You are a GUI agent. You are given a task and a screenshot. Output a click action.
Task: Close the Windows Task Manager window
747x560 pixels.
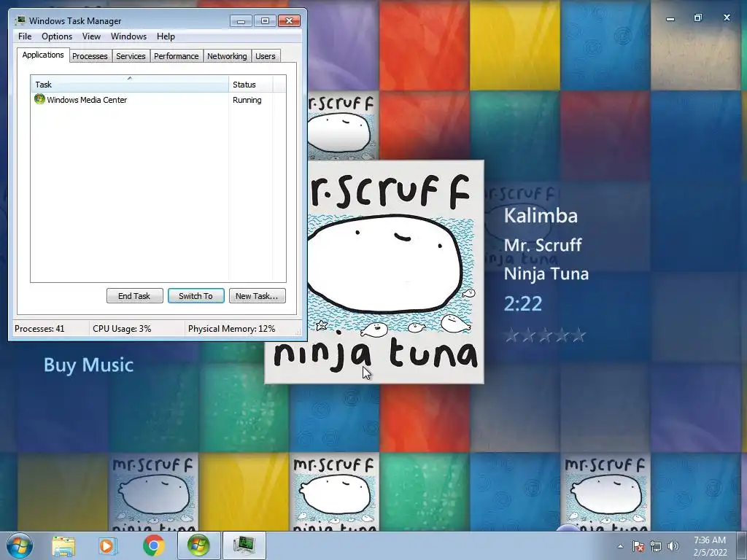tap(289, 21)
